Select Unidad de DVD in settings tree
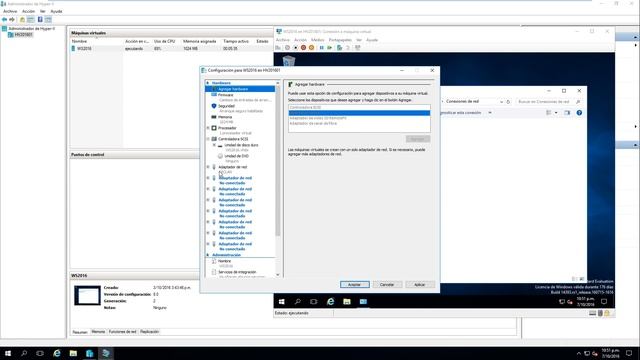This screenshot has height=360, width=640. point(236,156)
